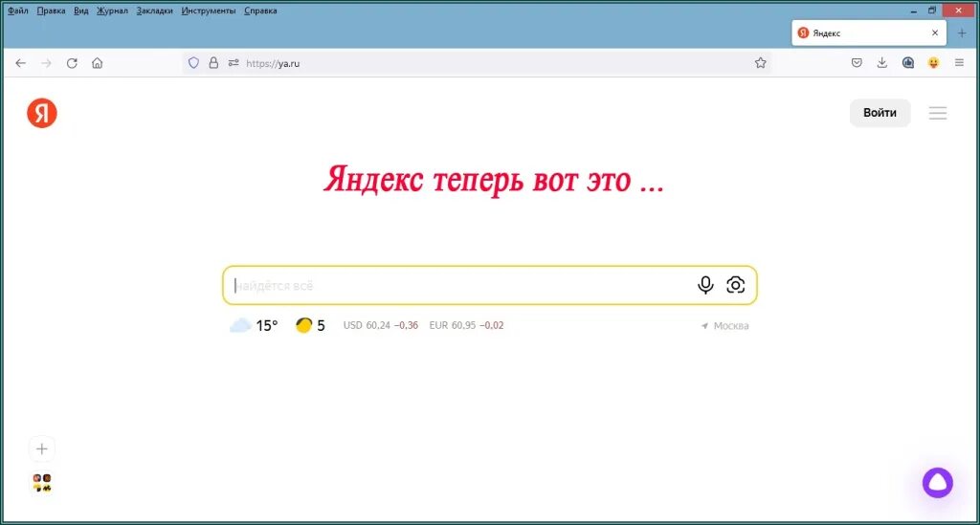
Task: Open the Вид menu
Action: 80,11
